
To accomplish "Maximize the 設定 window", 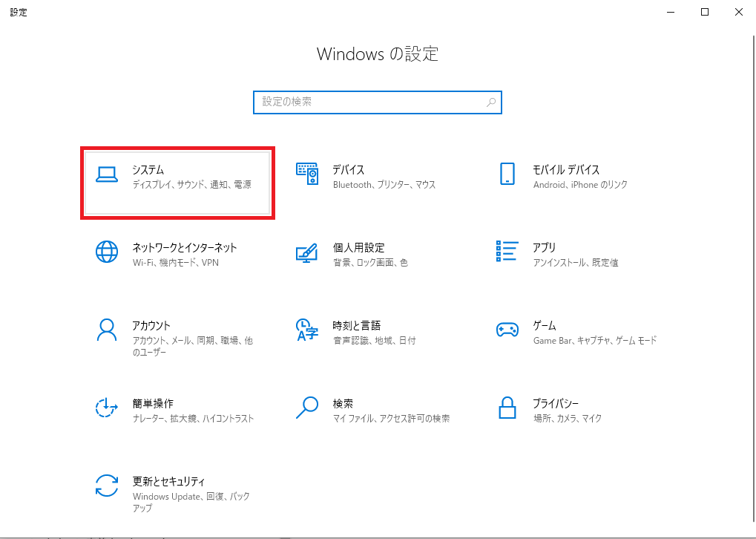I will pos(704,12).
